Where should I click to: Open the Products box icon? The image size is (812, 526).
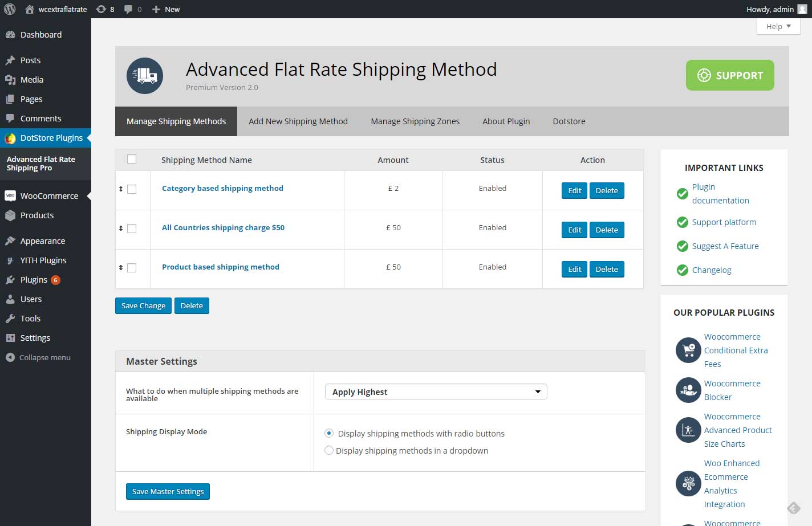[x=10, y=215]
